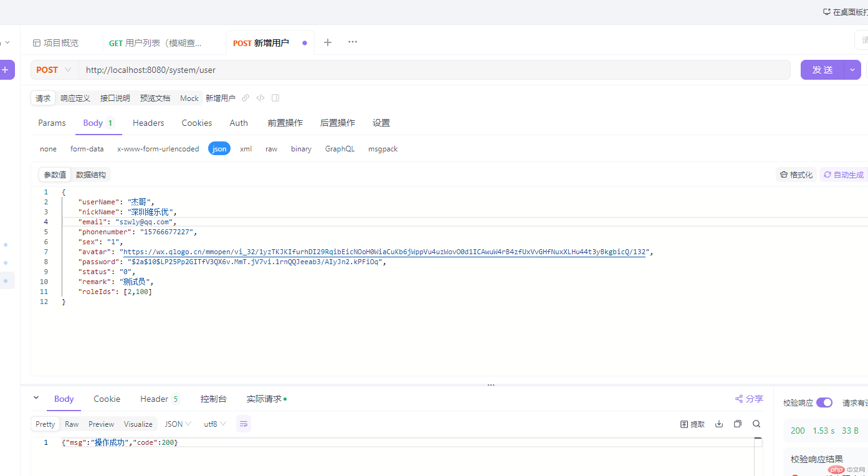Open the POST request method dropdown
The height and width of the screenshot is (476, 868).
[54, 70]
